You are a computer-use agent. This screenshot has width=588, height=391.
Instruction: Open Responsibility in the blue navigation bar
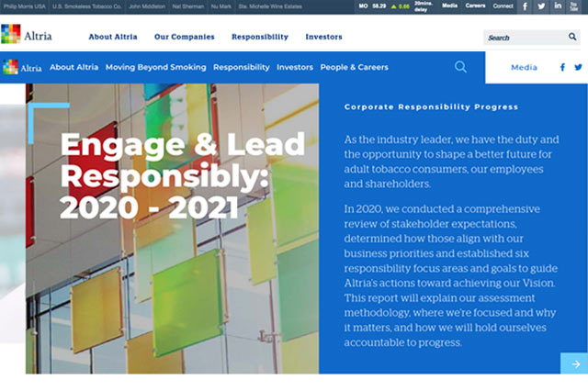[x=242, y=67]
